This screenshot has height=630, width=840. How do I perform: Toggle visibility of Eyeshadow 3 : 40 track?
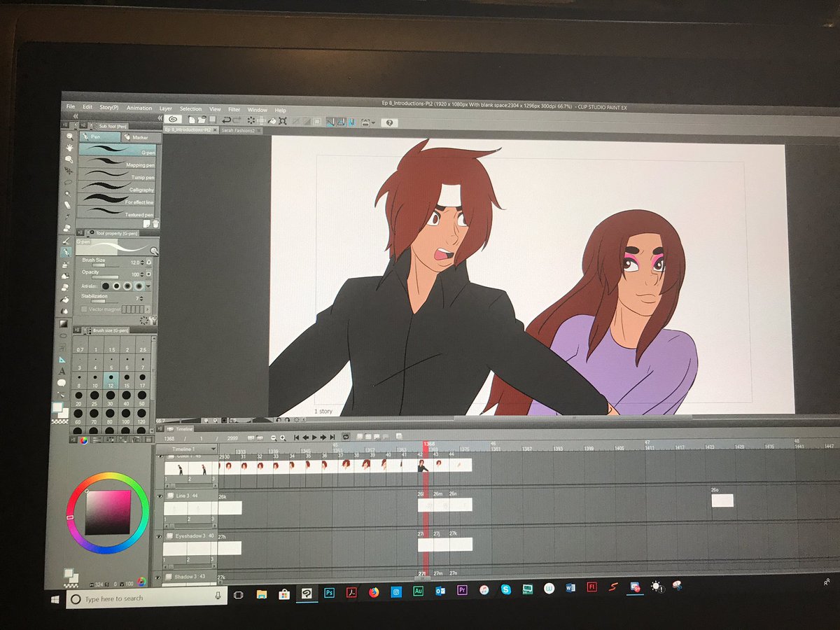click(x=159, y=536)
